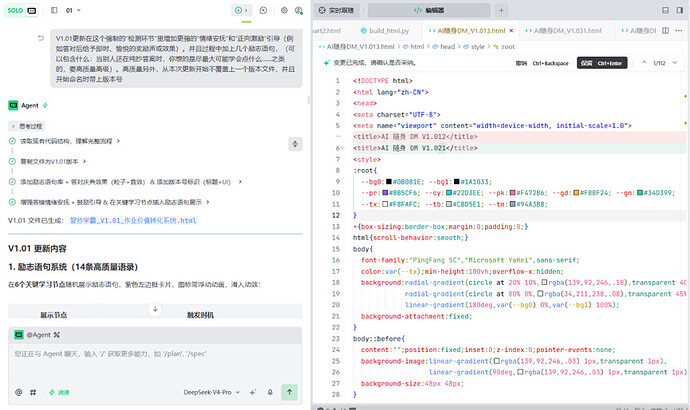Image resolution: width=690 pixels, height=410 pixels.
Task: Click the green send arrow button
Action: (289, 392)
